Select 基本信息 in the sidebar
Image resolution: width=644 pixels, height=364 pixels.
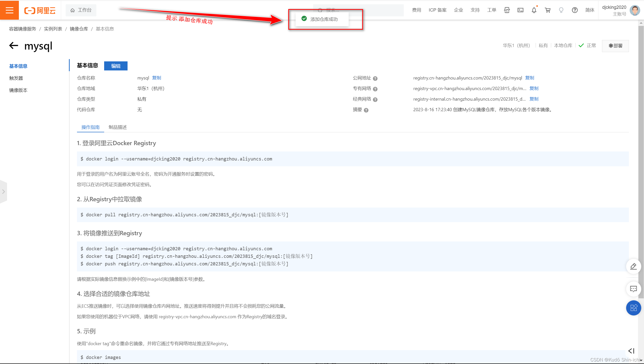pyautogui.click(x=18, y=66)
